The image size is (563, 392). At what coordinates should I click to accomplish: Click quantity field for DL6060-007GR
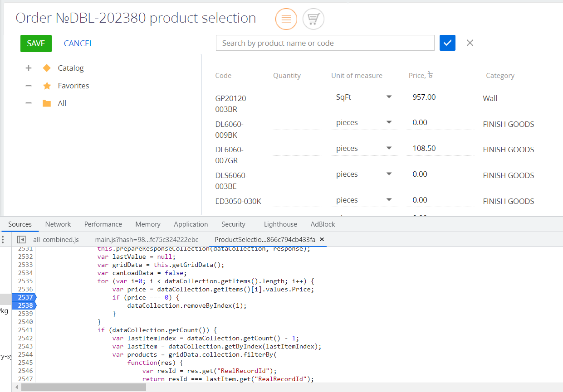(297, 149)
